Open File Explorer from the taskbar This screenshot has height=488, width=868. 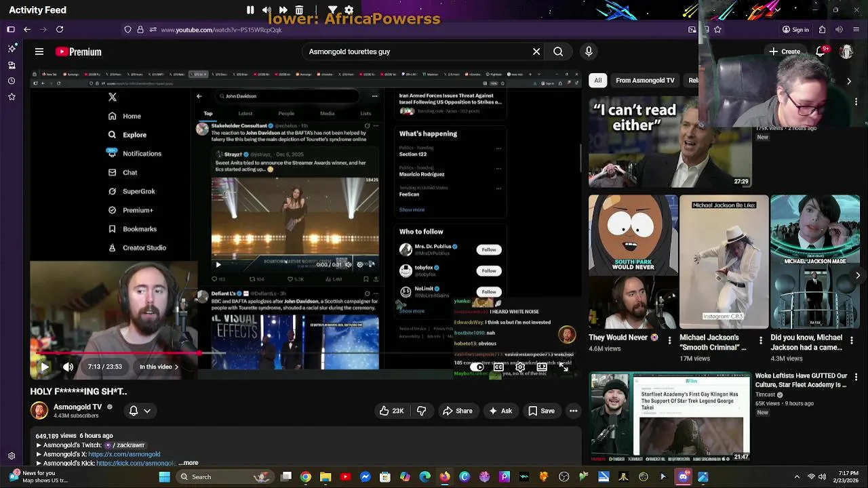(325, 477)
